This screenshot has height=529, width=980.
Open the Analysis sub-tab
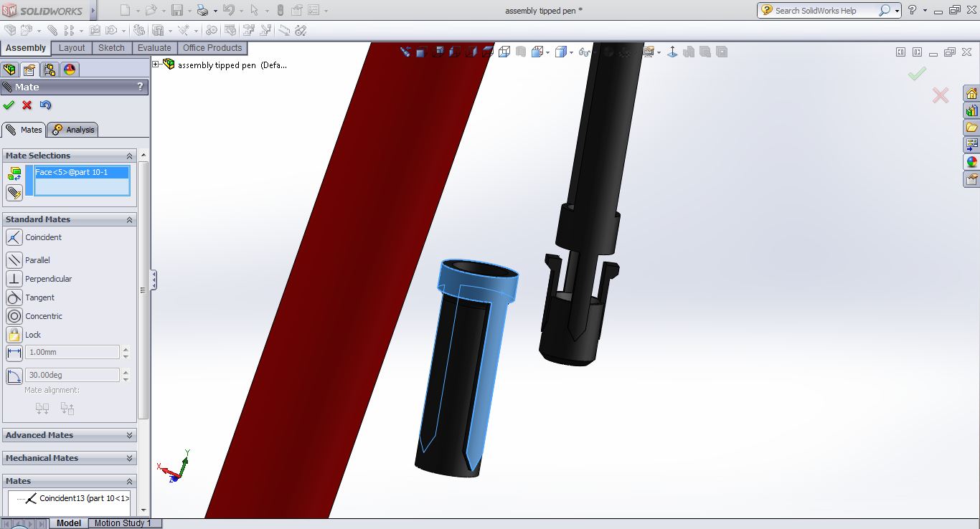[73, 130]
